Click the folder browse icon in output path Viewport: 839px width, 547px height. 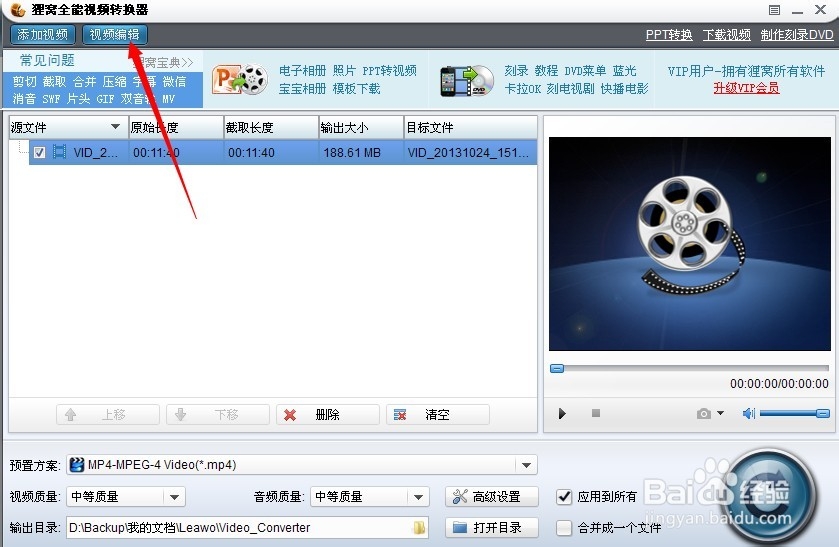[419, 528]
